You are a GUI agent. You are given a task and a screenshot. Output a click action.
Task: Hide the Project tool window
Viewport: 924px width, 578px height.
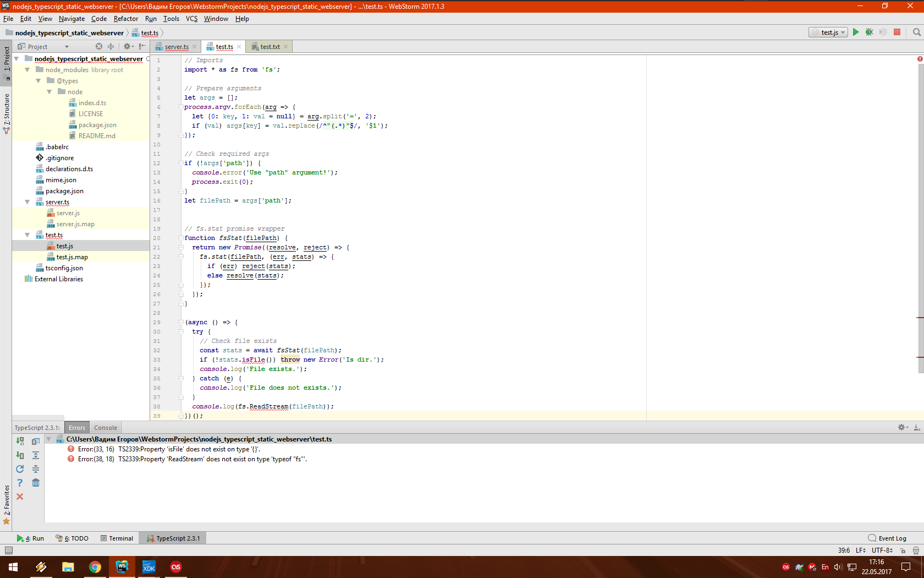click(x=142, y=47)
